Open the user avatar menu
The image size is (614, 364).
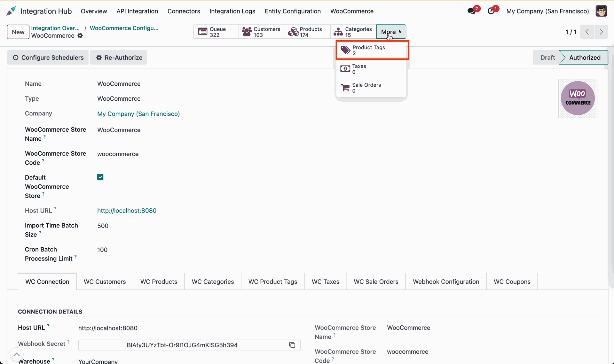pyautogui.click(x=601, y=11)
